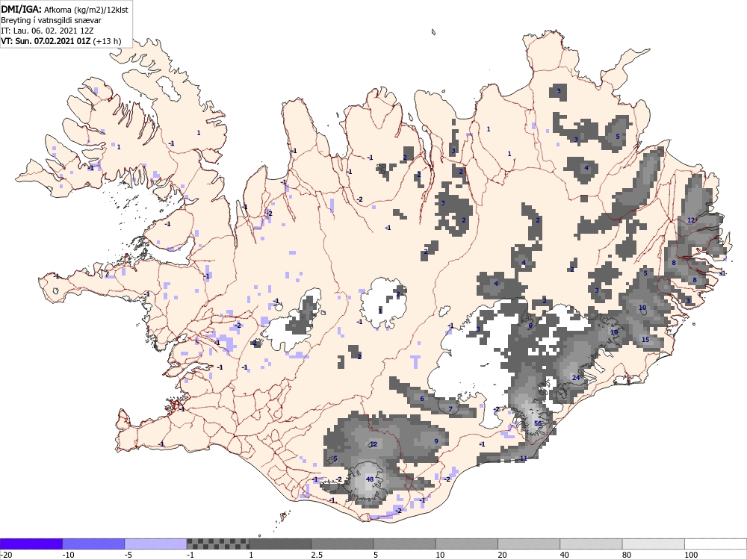Click the "DMI/IGA: Afkoma (kg/m2)/12klst" title line

point(64,10)
